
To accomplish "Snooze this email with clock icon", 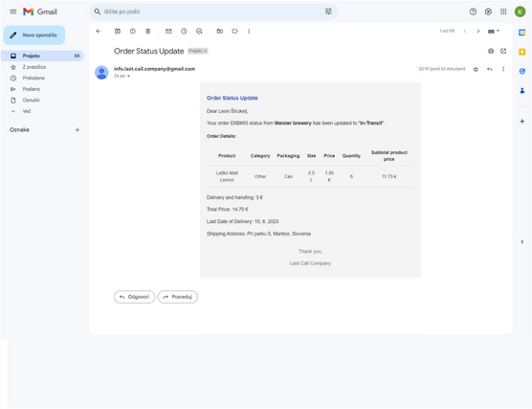I will click(x=184, y=32).
